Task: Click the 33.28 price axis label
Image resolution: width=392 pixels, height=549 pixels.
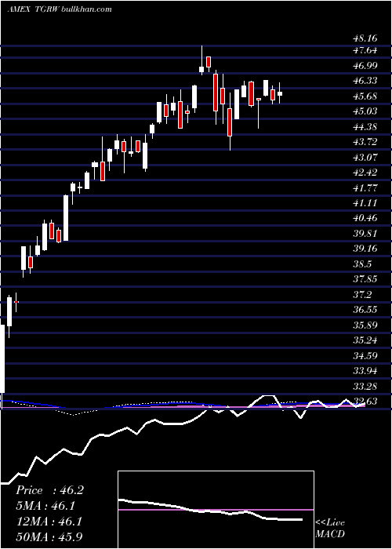Action: click(x=365, y=387)
